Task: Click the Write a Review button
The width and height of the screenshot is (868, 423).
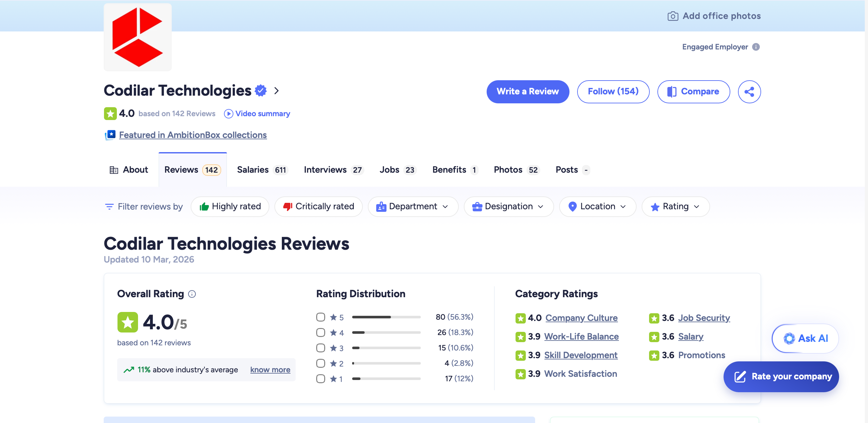Action: click(527, 91)
